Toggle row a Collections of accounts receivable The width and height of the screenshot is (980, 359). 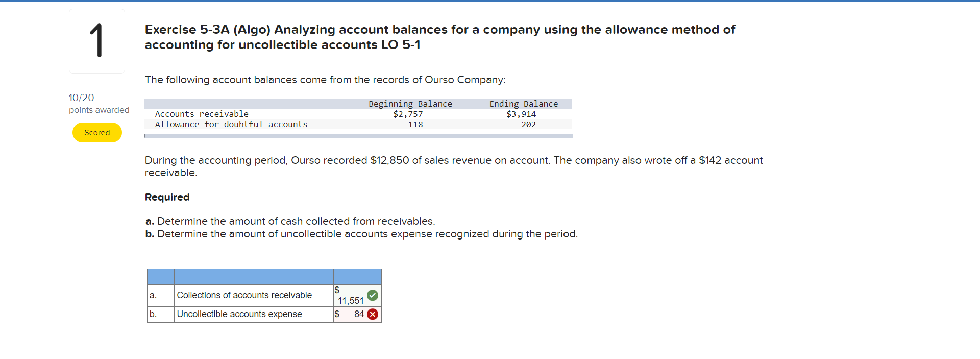(244, 295)
